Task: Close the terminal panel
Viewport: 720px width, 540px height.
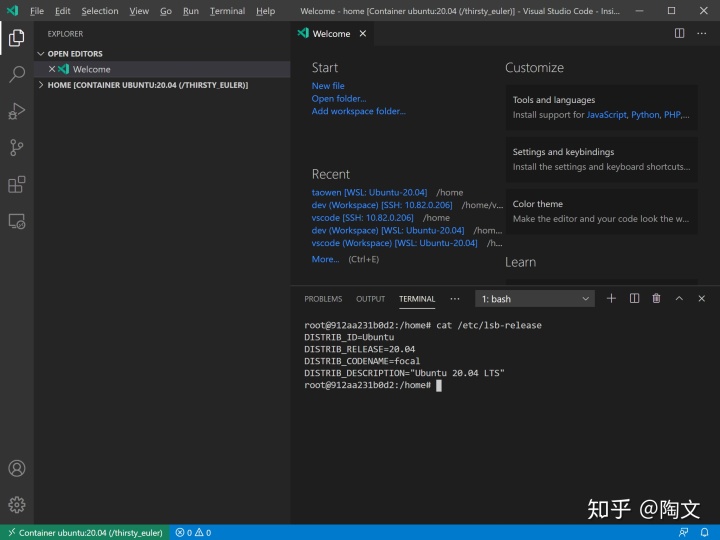Action: 702,299
